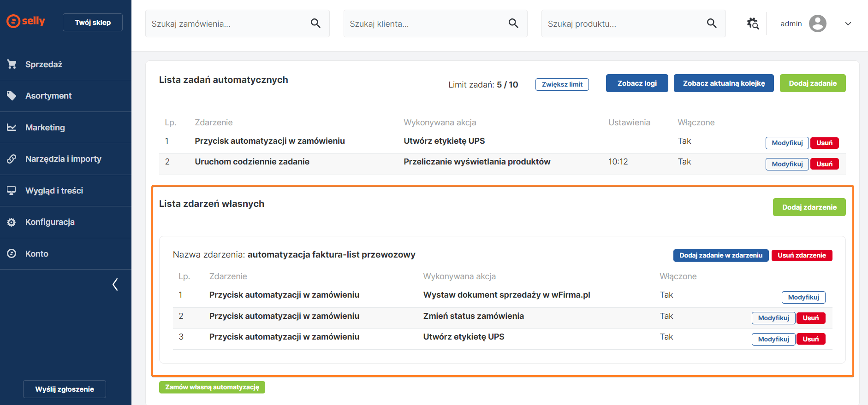
Task: Open Narzędzia i importy menu
Action: point(63,159)
